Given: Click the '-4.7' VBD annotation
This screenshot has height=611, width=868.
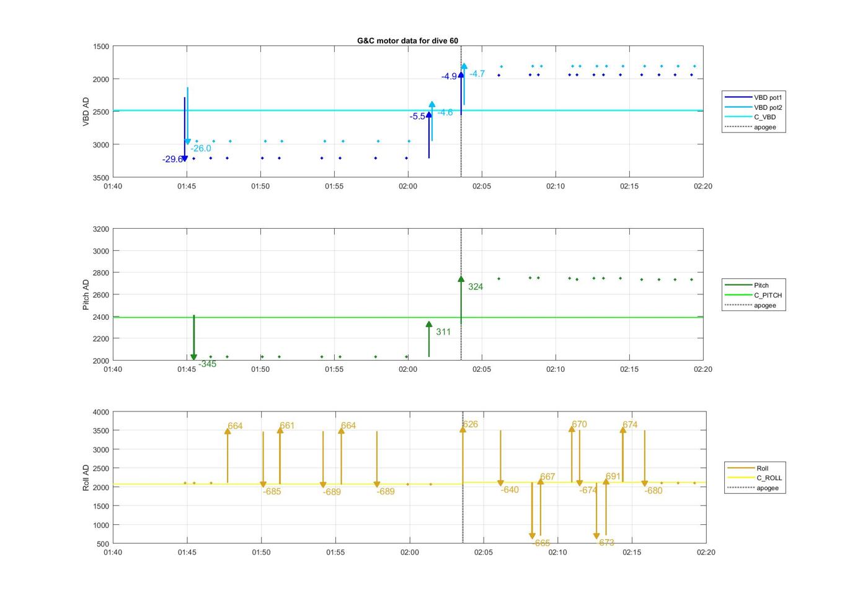Looking at the screenshot, I should [477, 74].
